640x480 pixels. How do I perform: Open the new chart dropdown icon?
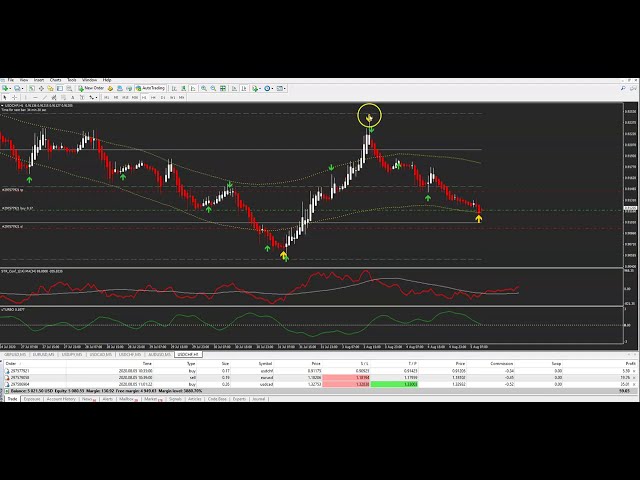[x=8, y=88]
